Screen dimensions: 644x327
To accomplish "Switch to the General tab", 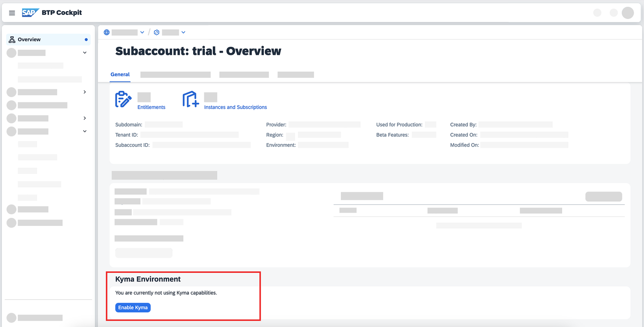I will click(x=120, y=75).
